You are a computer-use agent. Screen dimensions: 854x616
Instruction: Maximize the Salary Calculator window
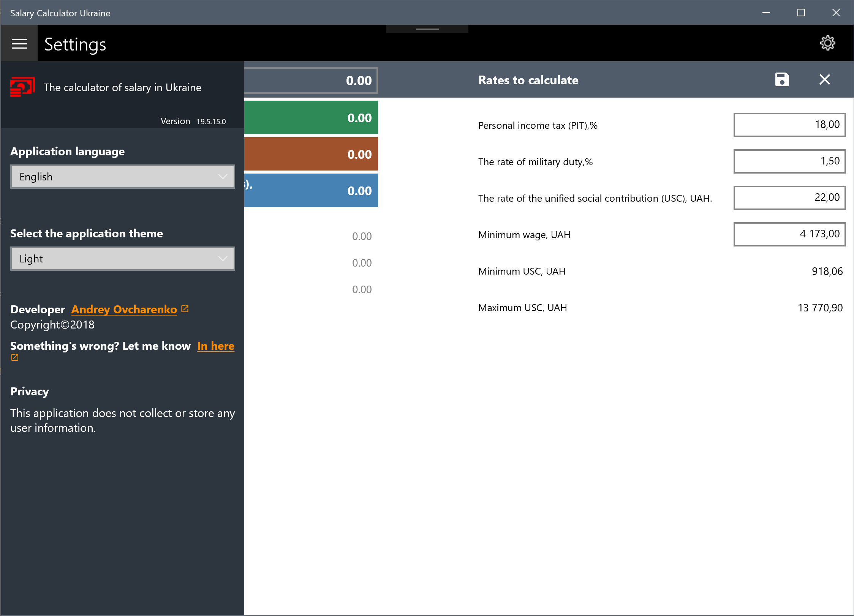pyautogui.click(x=801, y=13)
